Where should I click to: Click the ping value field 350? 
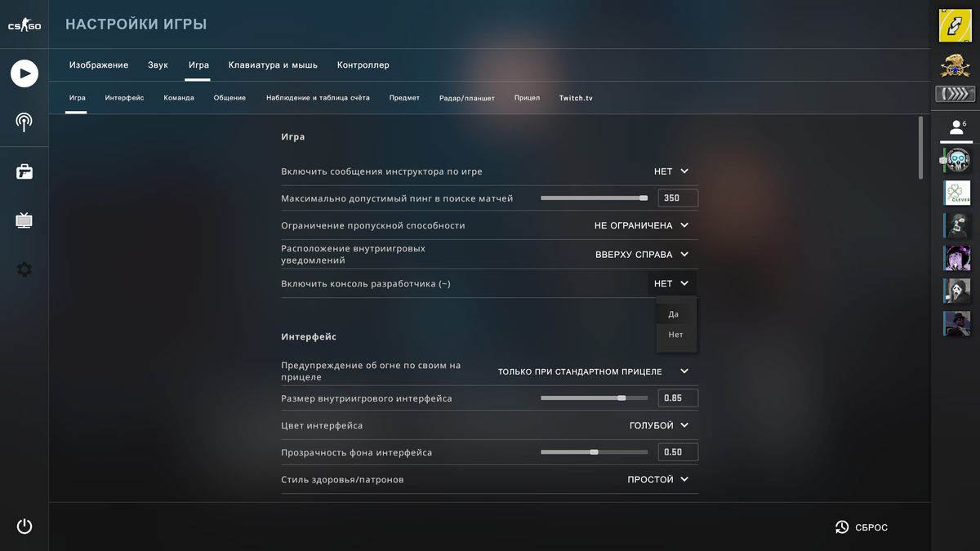click(678, 198)
